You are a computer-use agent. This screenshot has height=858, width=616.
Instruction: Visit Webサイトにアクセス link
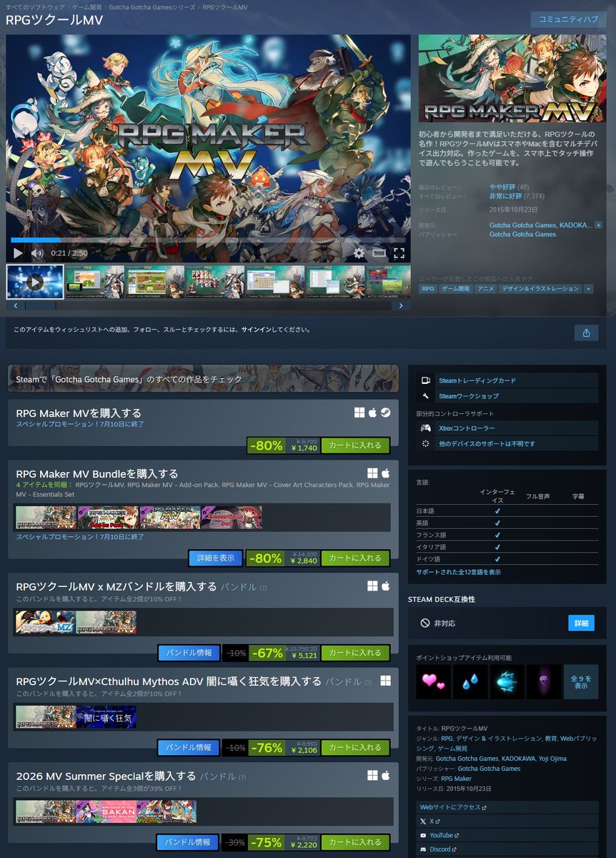click(x=507, y=807)
